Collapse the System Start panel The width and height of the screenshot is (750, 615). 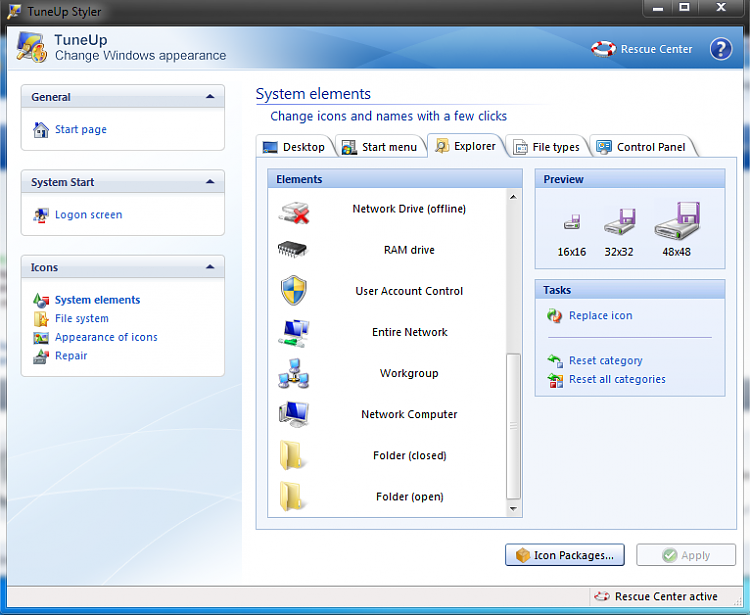tap(210, 182)
